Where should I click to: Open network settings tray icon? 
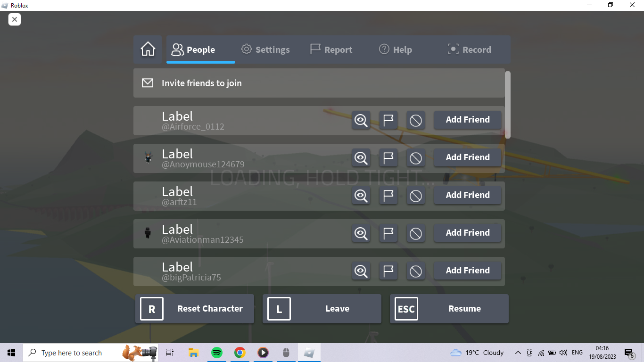[x=541, y=353]
